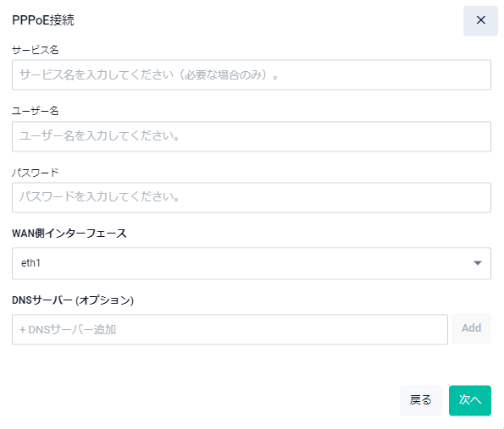Focus the パスワード input field
This screenshot has width=504, height=429.
click(252, 197)
